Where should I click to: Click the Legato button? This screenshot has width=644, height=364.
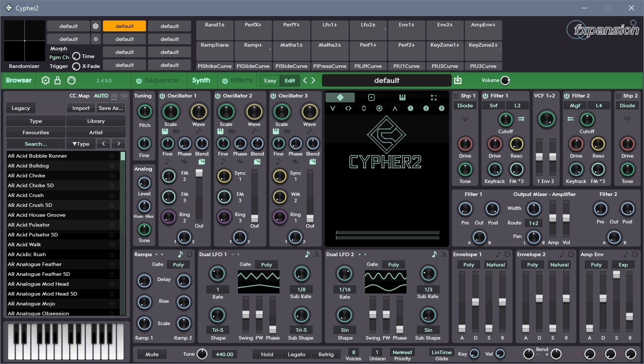(x=296, y=354)
